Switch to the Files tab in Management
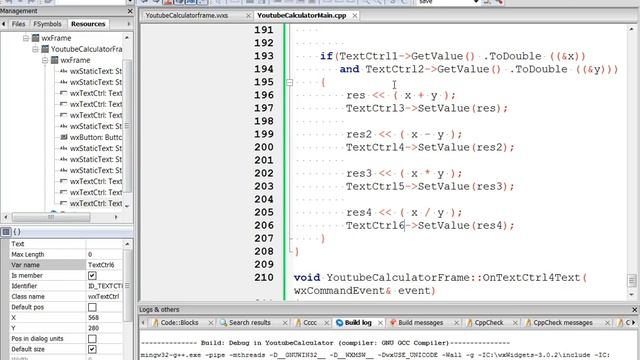The image size is (640, 360). (x=18, y=24)
